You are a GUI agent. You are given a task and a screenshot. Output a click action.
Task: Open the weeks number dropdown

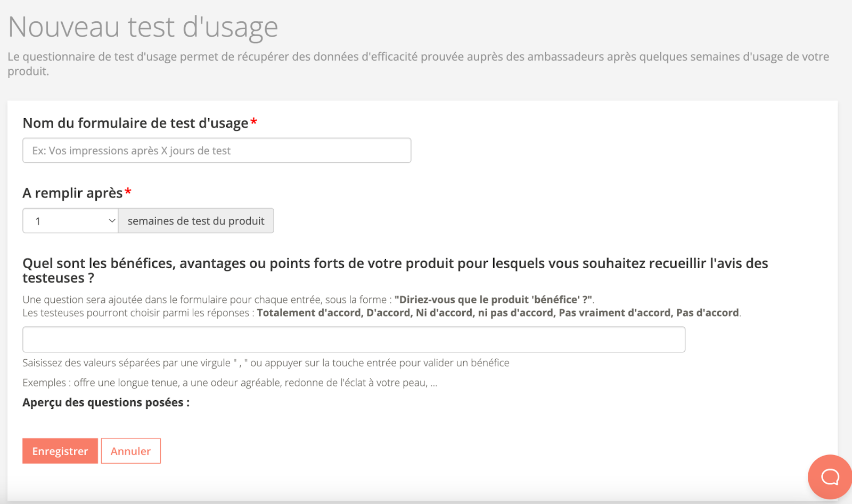(69, 221)
